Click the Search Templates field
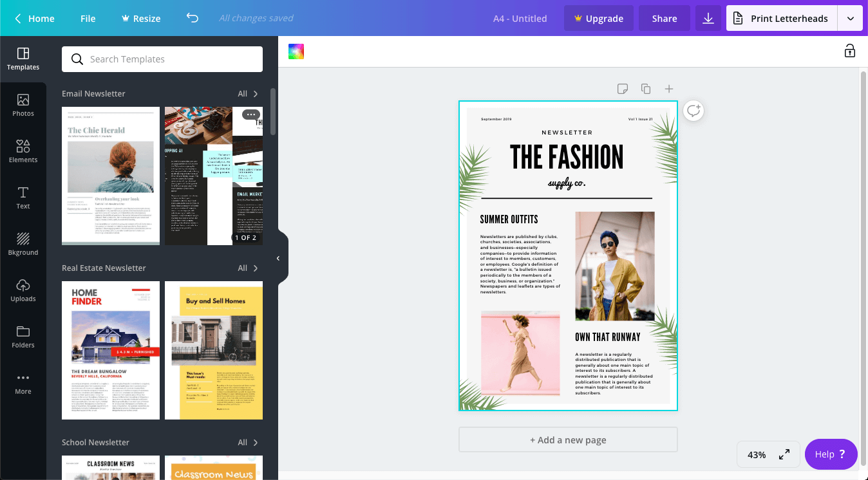This screenshot has width=868, height=480. tap(162, 59)
